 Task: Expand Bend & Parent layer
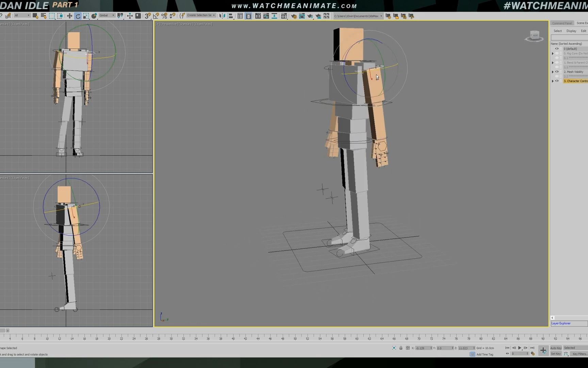553,63
